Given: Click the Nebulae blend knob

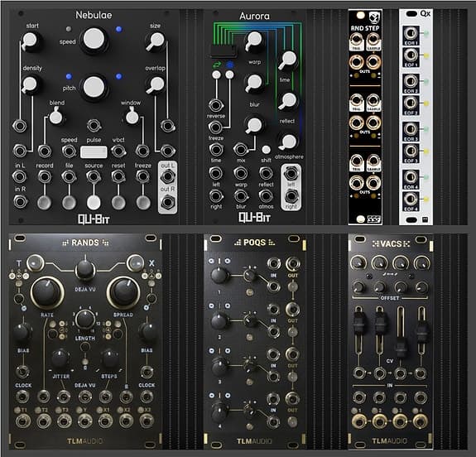Looking at the screenshot, I should (55, 118).
